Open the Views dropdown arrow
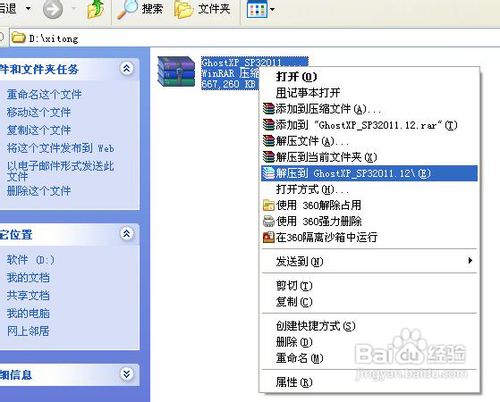The height and width of the screenshot is (402, 500). 272,9
